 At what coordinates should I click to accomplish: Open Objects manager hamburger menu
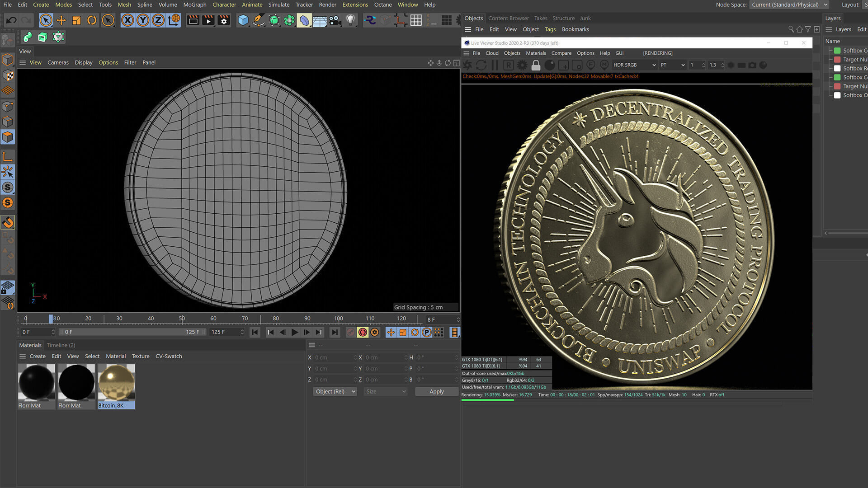pos(468,29)
